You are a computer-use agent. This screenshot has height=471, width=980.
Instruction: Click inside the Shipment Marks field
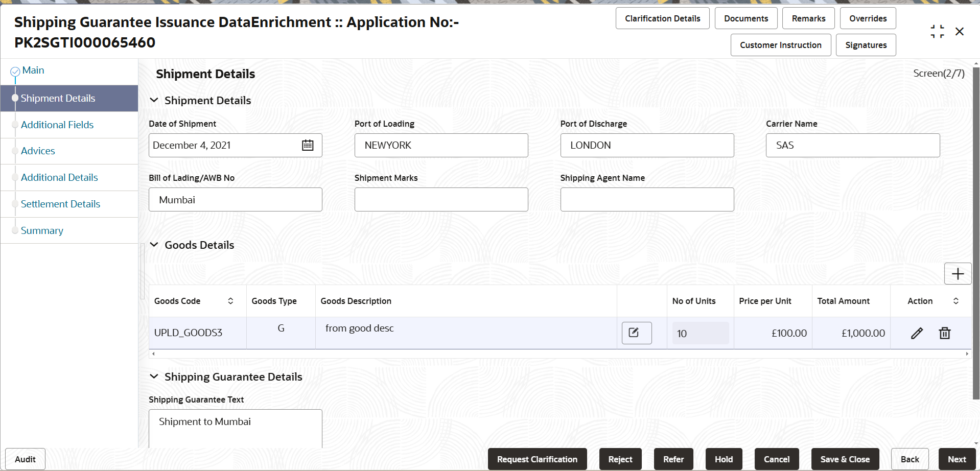tap(440, 199)
